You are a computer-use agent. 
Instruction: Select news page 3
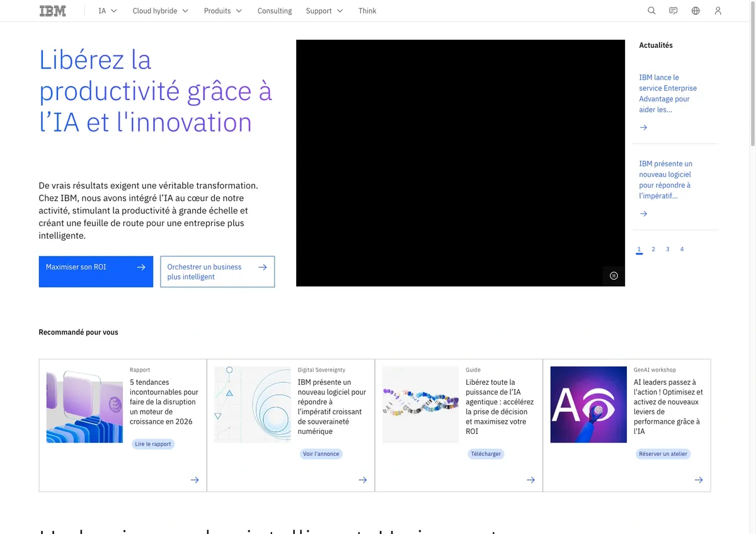668,249
